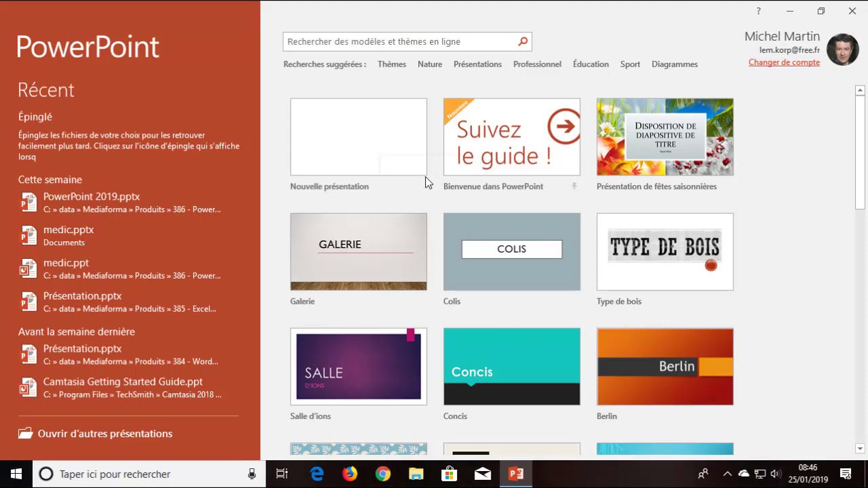This screenshot has width=868, height=488.
Task: Click the Sport suggested search
Action: tap(630, 64)
